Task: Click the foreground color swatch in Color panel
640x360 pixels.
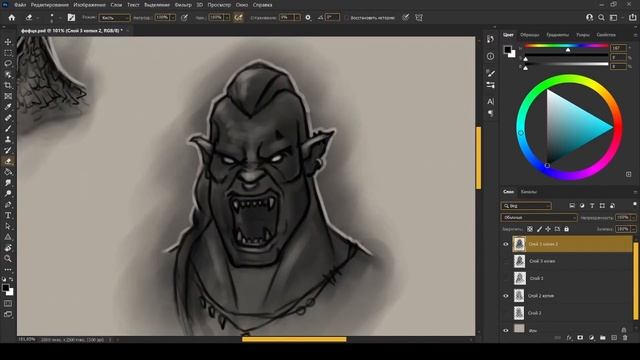Action: pos(507,50)
